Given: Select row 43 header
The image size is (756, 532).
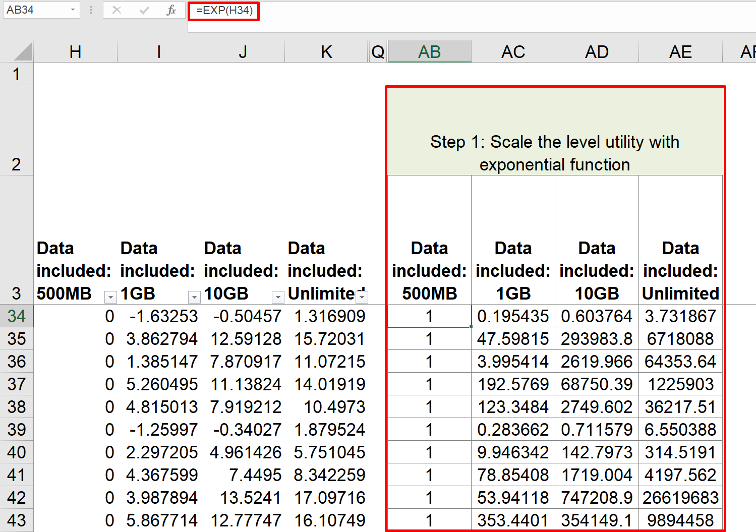Looking at the screenshot, I should point(17,520).
